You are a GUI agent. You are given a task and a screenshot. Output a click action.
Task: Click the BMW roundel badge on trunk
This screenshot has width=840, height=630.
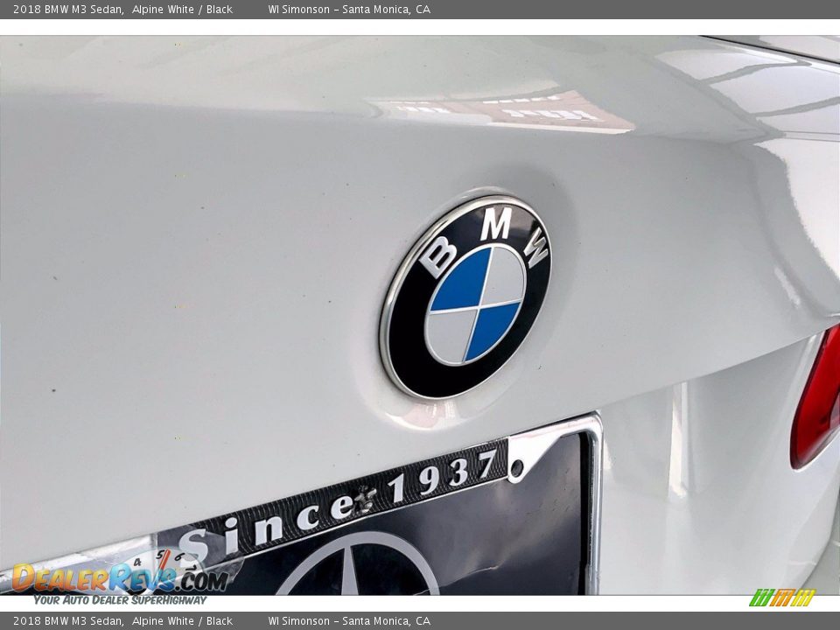point(465,297)
